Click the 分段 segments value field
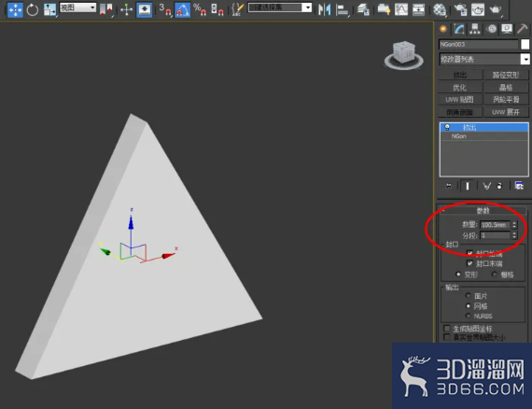 tap(495, 235)
